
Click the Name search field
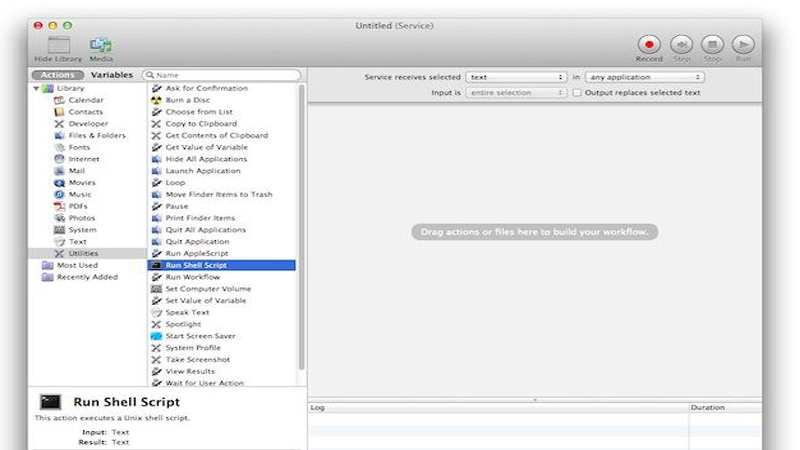point(224,75)
